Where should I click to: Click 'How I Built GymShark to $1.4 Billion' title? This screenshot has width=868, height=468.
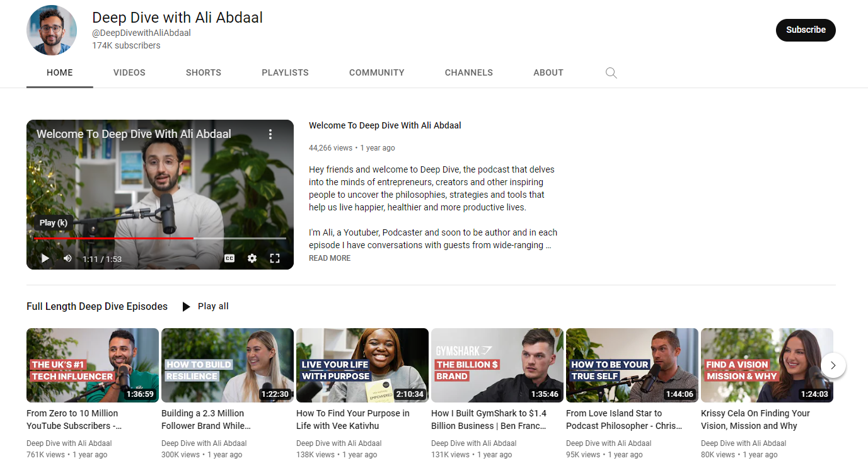(x=489, y=419)
